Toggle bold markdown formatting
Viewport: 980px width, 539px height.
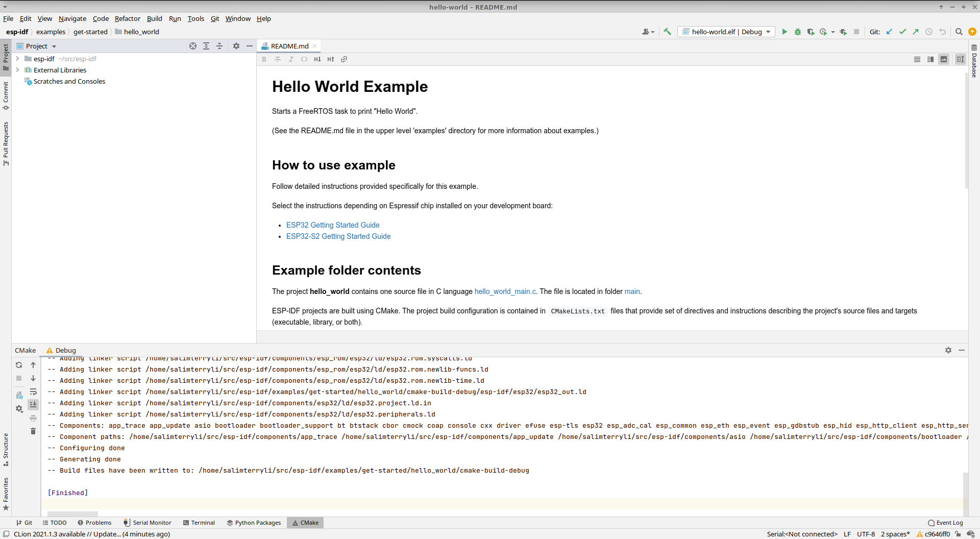pyautogui.click(x=264, y=59)
